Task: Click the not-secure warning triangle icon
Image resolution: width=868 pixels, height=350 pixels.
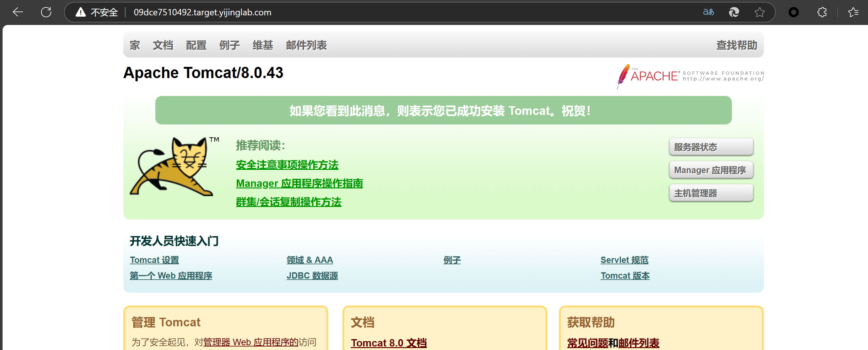Action: 80,12
